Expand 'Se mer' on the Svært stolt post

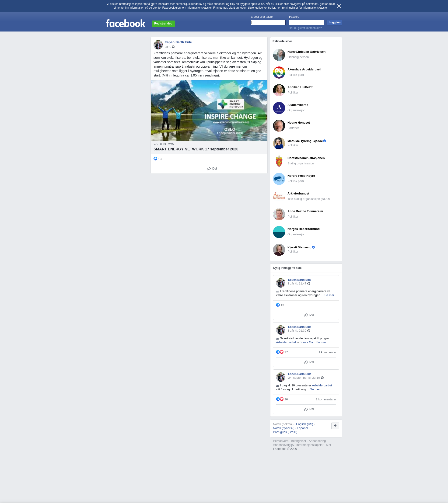coord(321,342)
